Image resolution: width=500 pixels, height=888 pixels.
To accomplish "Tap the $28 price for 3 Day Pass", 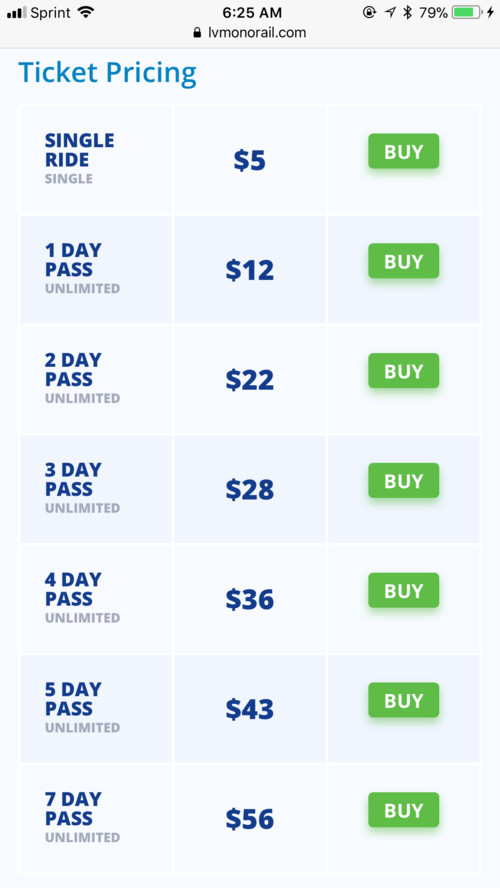I will pyautogui.click(x=250, y=490).
